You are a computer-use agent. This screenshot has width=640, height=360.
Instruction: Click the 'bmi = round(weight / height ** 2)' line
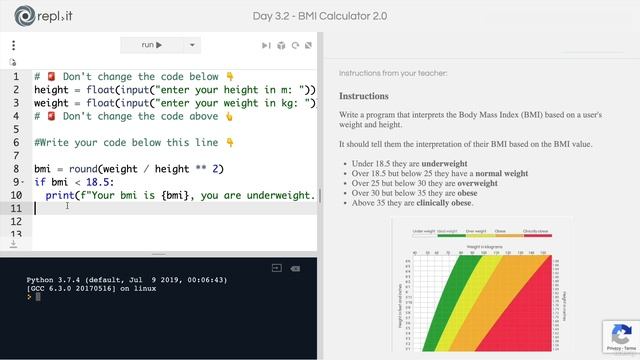tap(129, 169)
